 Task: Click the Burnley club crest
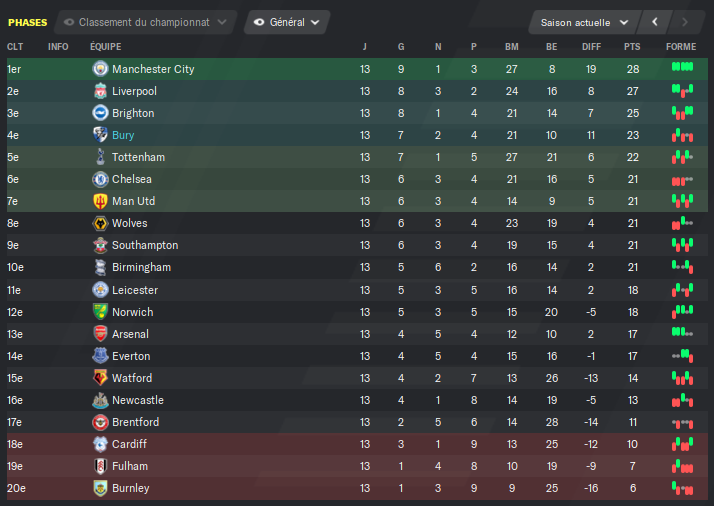(100, 488)
